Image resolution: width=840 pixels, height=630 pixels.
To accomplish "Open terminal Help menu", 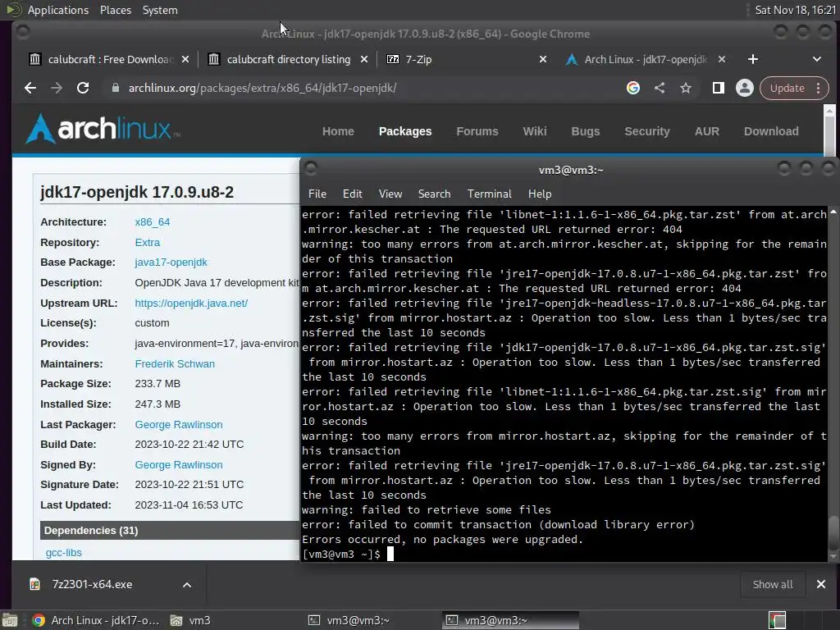I will pos(540,194).
